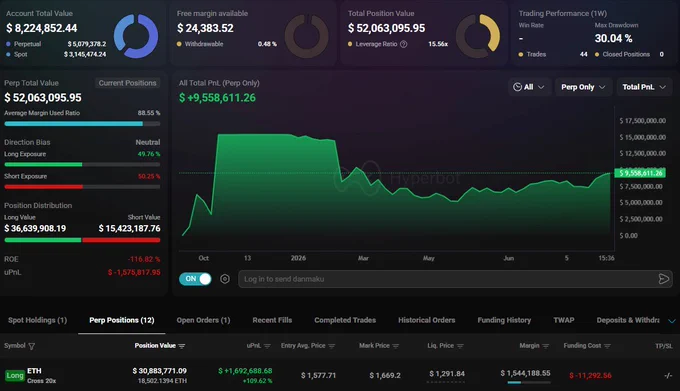The width and height of the screenshot is (680, 391).
Task: Click the Symbol filter funnel icon
Action: [32, 346]
